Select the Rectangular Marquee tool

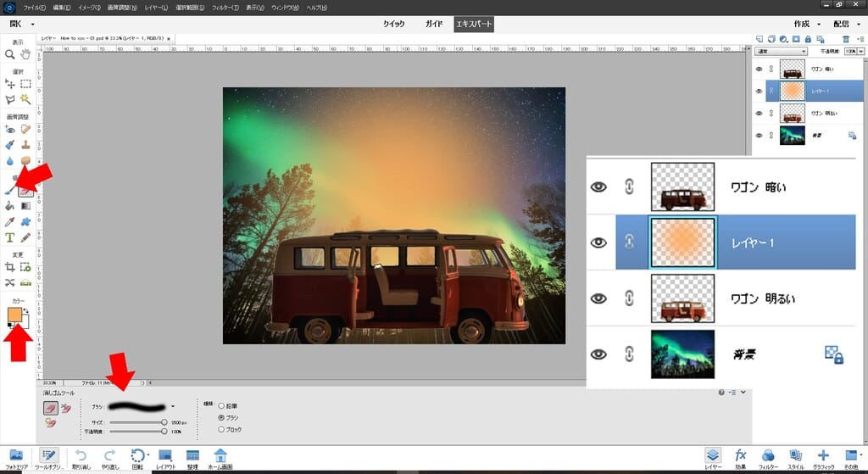pos(26,83)
